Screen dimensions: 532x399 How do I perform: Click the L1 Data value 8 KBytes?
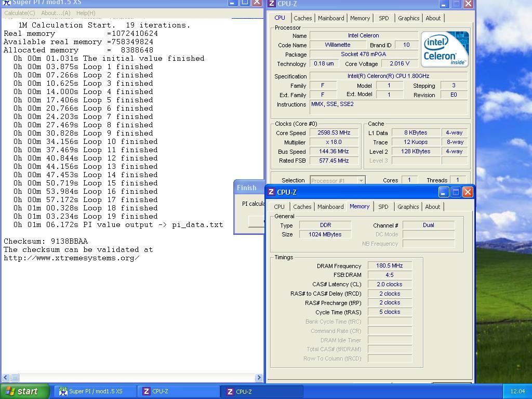click(416, 133)
